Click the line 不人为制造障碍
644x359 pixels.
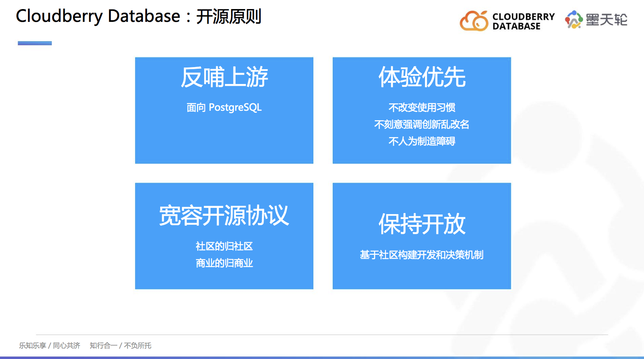coord(422,141)
